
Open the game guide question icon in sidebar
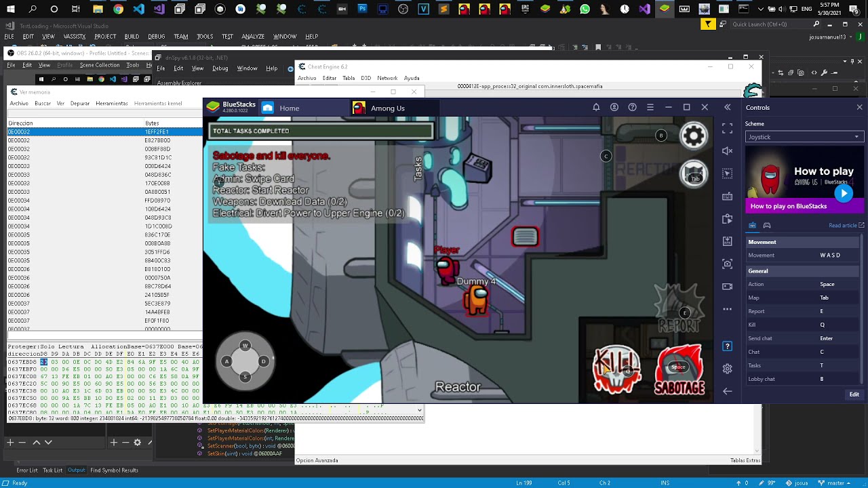tap(728, 346)
